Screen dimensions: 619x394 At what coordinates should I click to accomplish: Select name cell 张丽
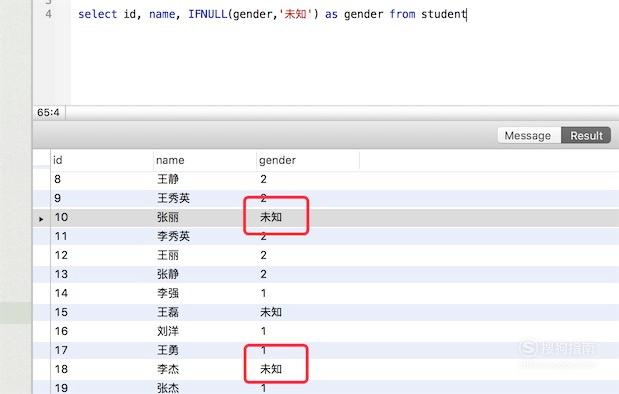(x=168, y=217)
